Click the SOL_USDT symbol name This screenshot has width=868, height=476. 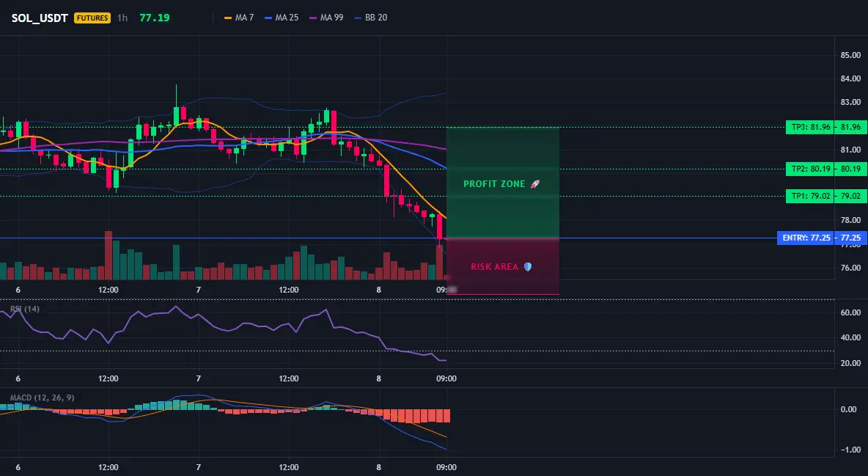40,18
